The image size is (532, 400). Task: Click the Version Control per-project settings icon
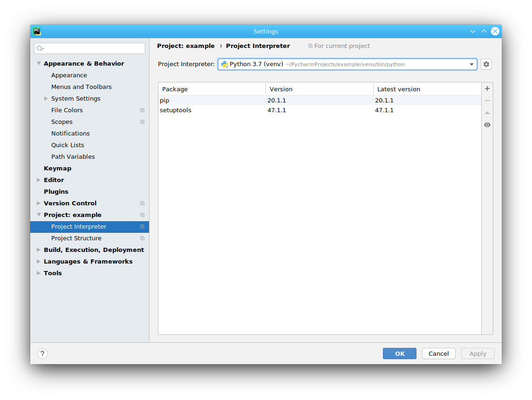142,203
